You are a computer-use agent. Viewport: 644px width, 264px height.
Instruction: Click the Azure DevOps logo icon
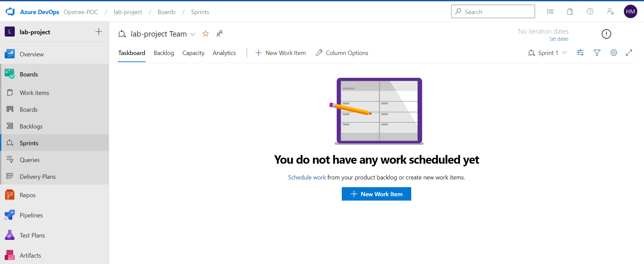tap(10, 12)
